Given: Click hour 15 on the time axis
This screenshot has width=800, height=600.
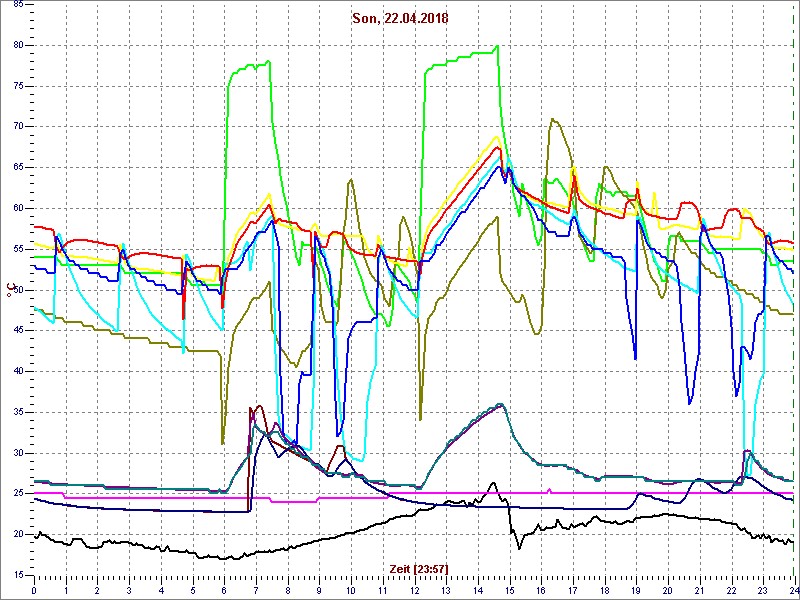Looking at the screenshot, I should click(509, 590).
